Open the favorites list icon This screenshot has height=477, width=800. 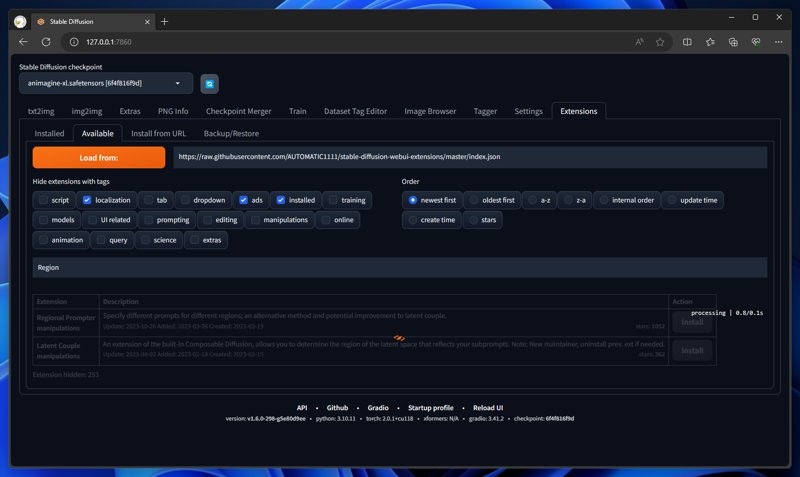[x=710, y=42]
